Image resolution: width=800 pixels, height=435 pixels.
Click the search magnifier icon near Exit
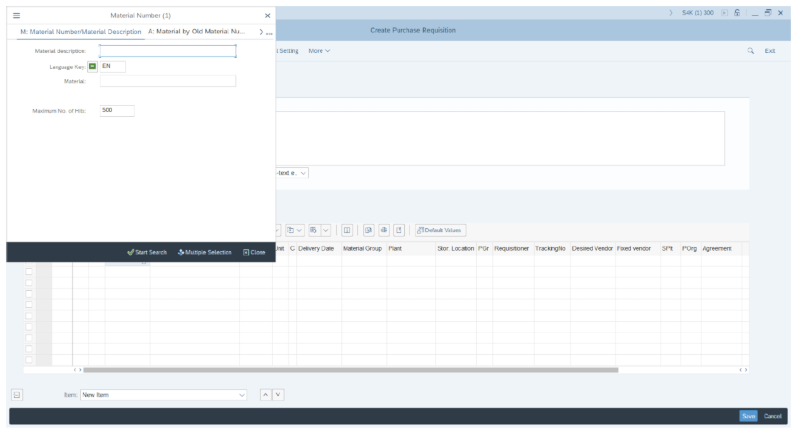coord(749,51)
